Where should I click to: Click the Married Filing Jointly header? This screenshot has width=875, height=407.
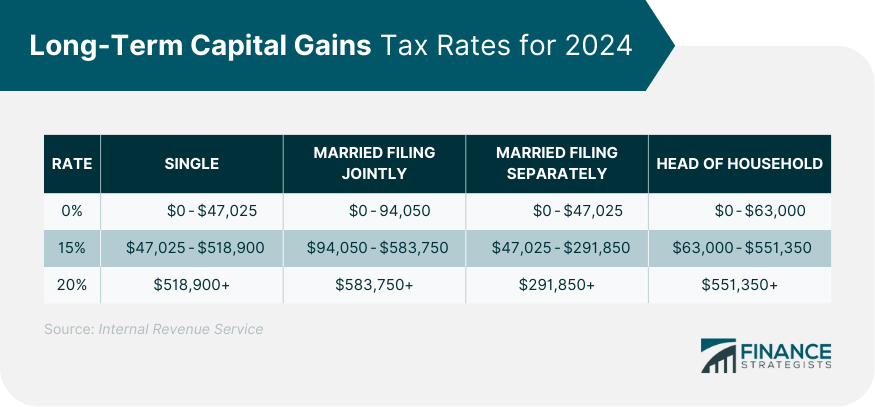click(x=374, y=163)
